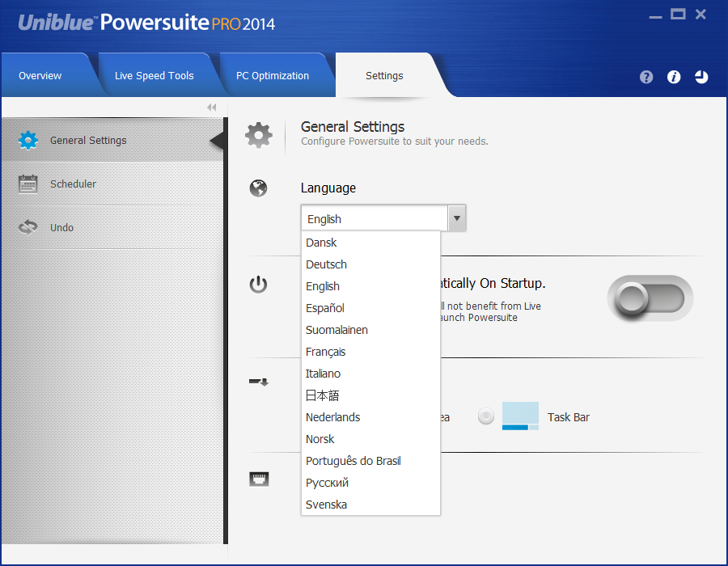The height and width of the screenshot is (566, 728).
Task: Click the minimize-to arrow icon
Action: click(x=259, y=382)
